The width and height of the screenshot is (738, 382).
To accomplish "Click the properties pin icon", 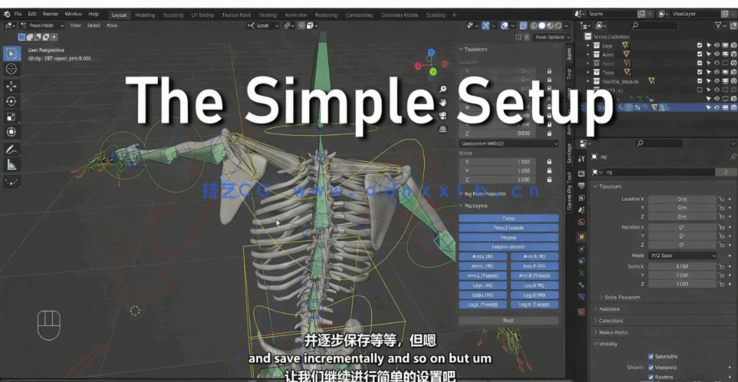I will [x=732, y=157].
